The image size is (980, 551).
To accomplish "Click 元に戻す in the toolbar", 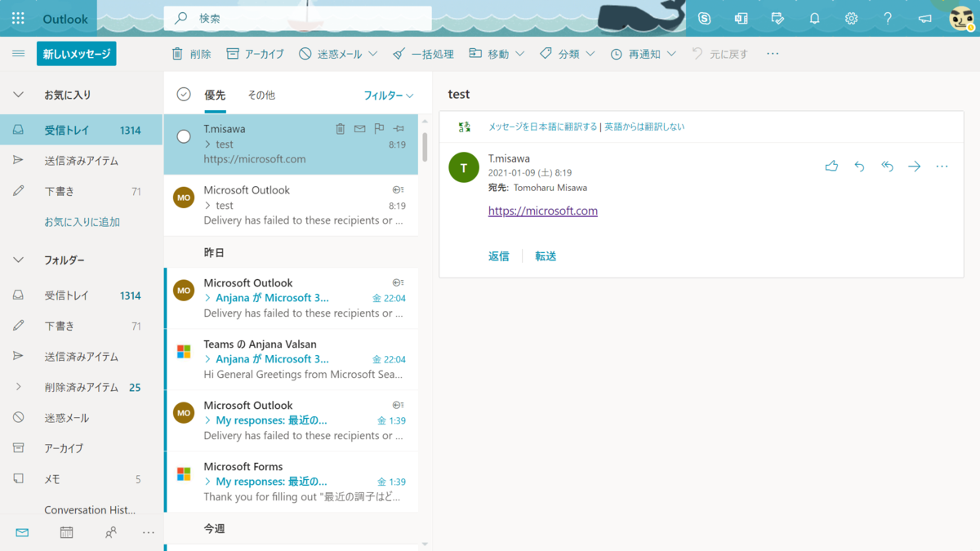I will 719,54.
